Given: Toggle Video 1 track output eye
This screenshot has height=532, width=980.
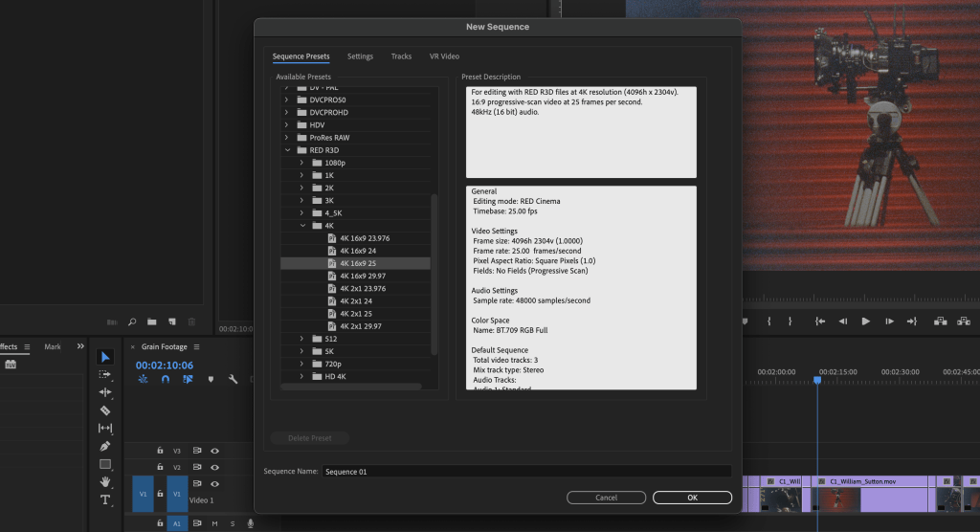Looking at the screenshot, I should [x=214, y=484].
